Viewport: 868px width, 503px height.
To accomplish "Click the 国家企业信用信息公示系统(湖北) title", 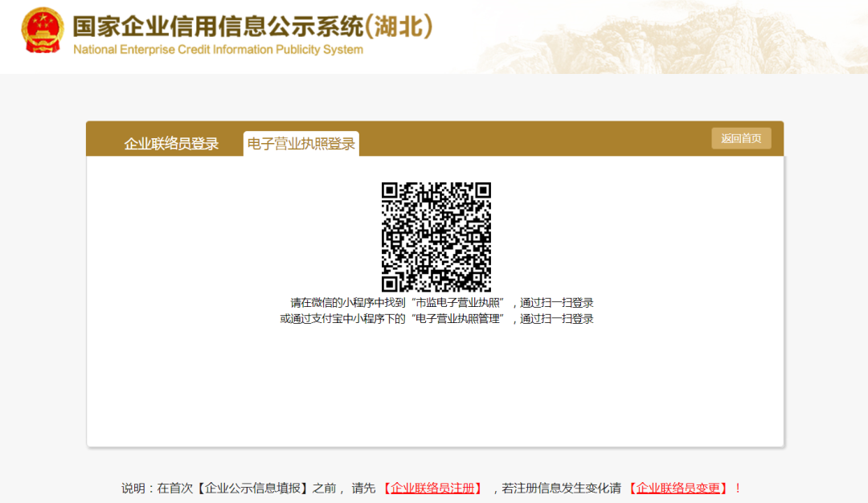I will pos(252,27).
